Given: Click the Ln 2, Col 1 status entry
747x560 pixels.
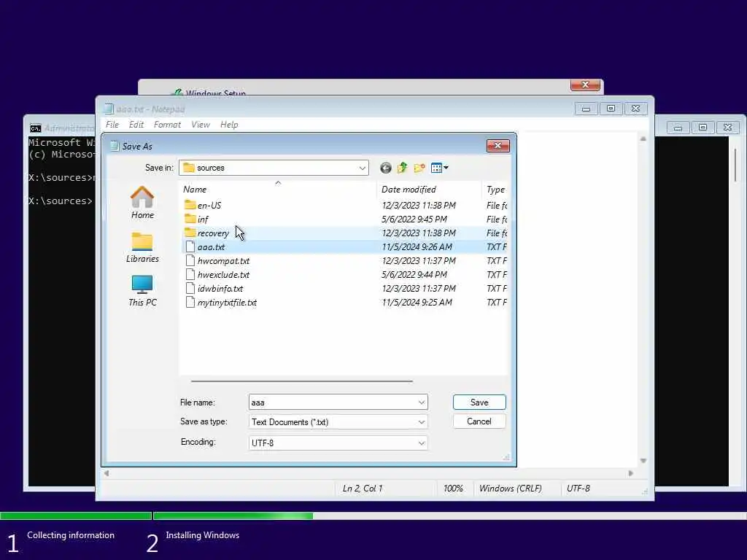Looking at the screenshot, I should [x=363, y=489].
